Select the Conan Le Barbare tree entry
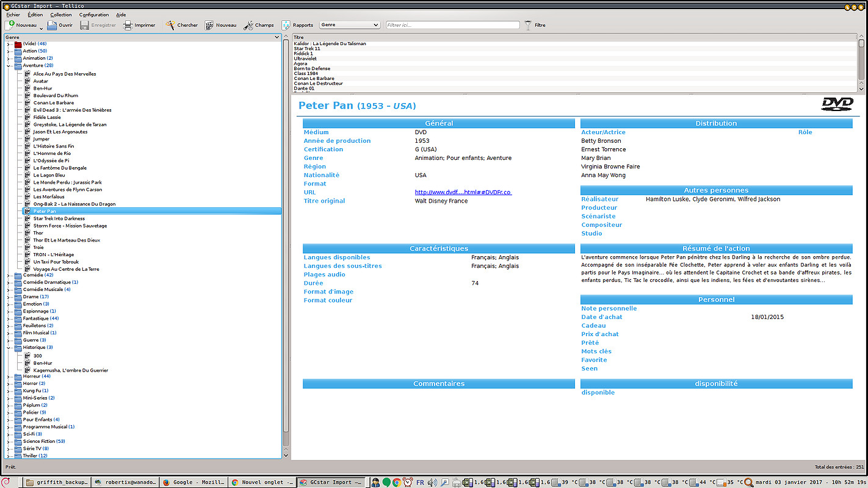The width and height of the screenshot is (868, 488). (x=54, y=103)
